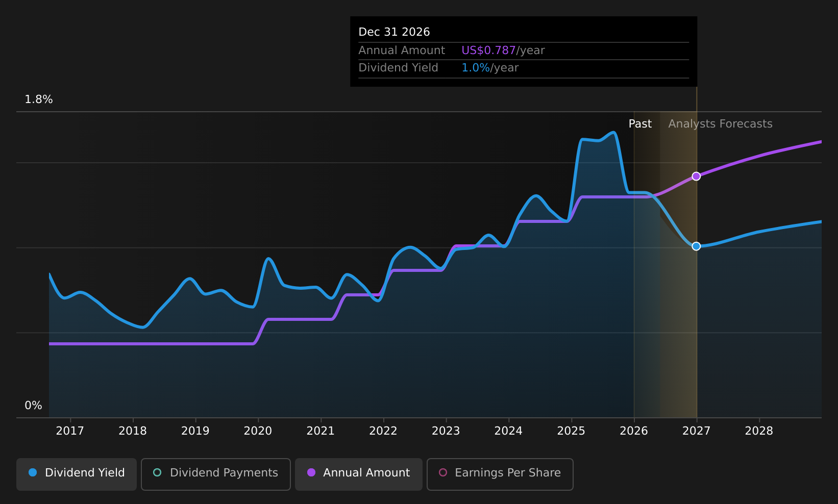Click the Past region label
This screenshot has width=838, height=504.
click(x=640, y=124)
